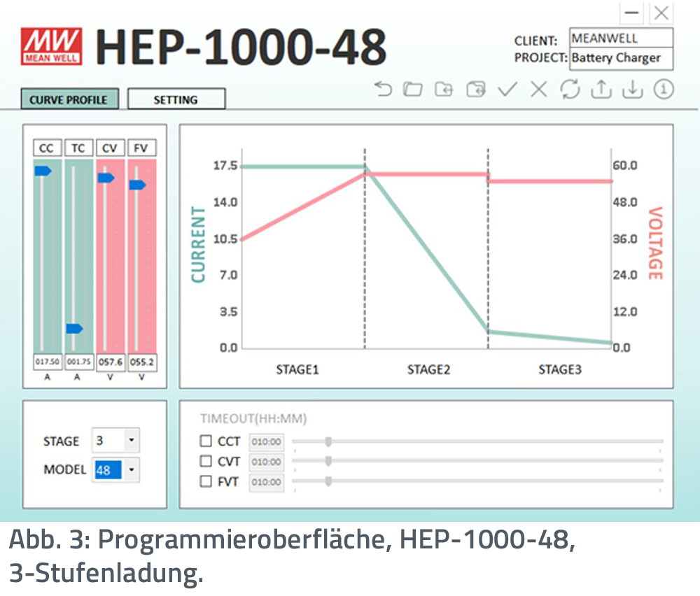Click the TC value field 001.75
This screenshot has height=596, width=700.
79,362
